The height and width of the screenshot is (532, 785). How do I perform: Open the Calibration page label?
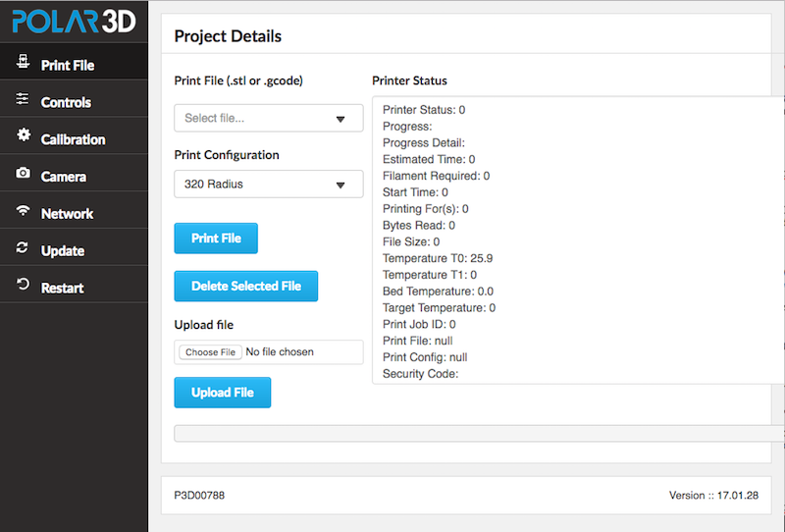73,139
